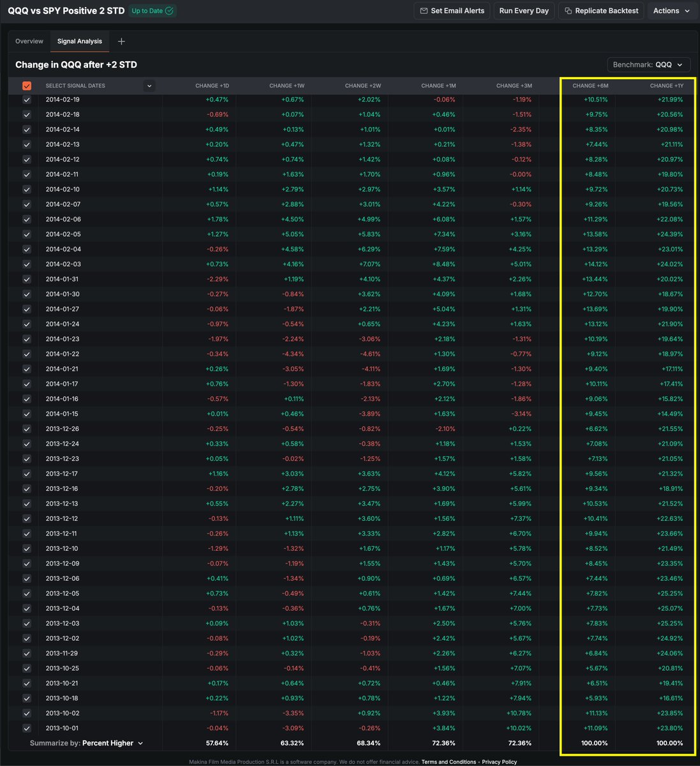Click the 2014-02-12 signal date

click(63, 160)
